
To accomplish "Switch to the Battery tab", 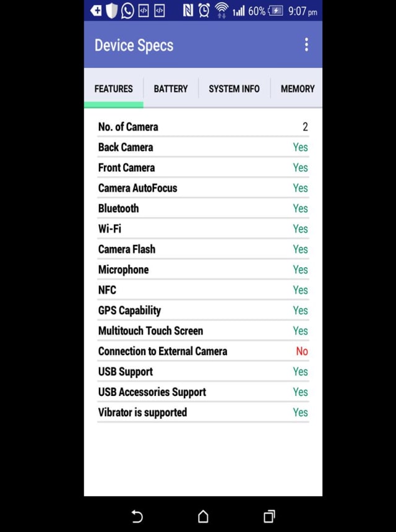I will [171, 88].
